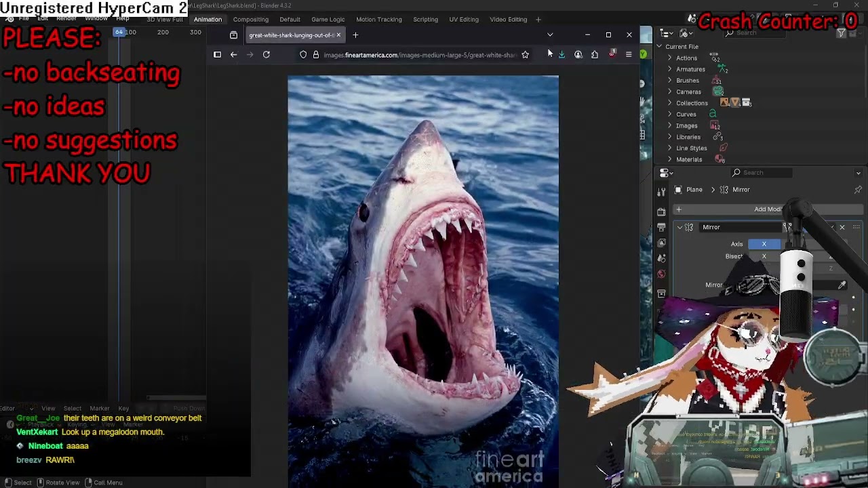Screen dimensions: 868x488
Task: Open outliner display mode dropdown
Action: [x=686, y=33]
